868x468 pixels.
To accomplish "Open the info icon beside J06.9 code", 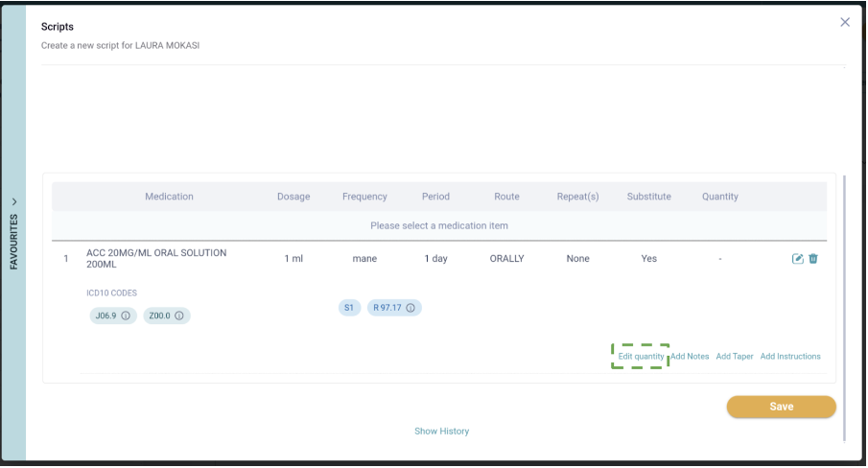I will tap(126, 316).
